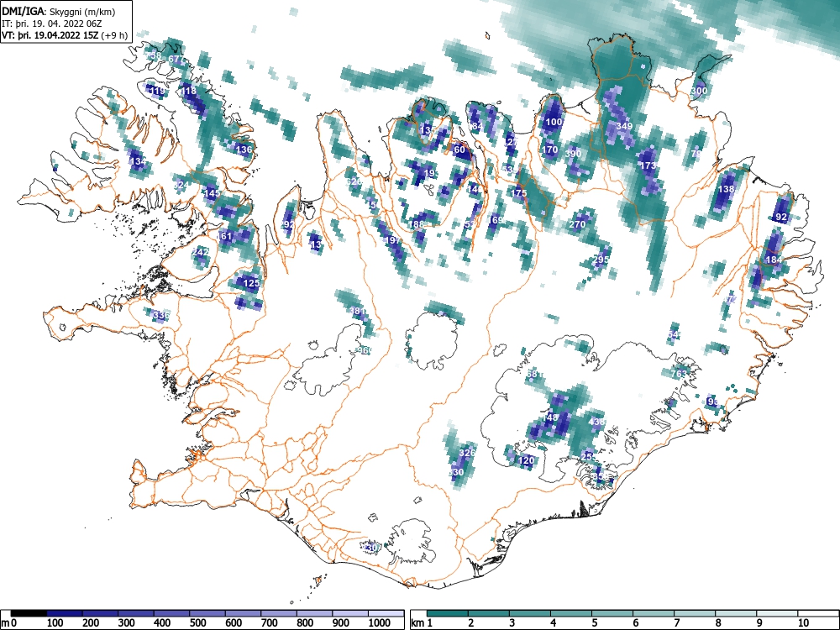Viewport: 840px width, 630px height.
Task: Click the visibility value 381 on the map
Action: 357,311
